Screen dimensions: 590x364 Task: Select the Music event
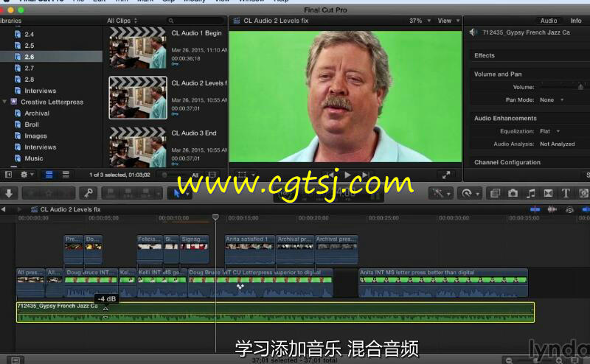click(33, 158)
